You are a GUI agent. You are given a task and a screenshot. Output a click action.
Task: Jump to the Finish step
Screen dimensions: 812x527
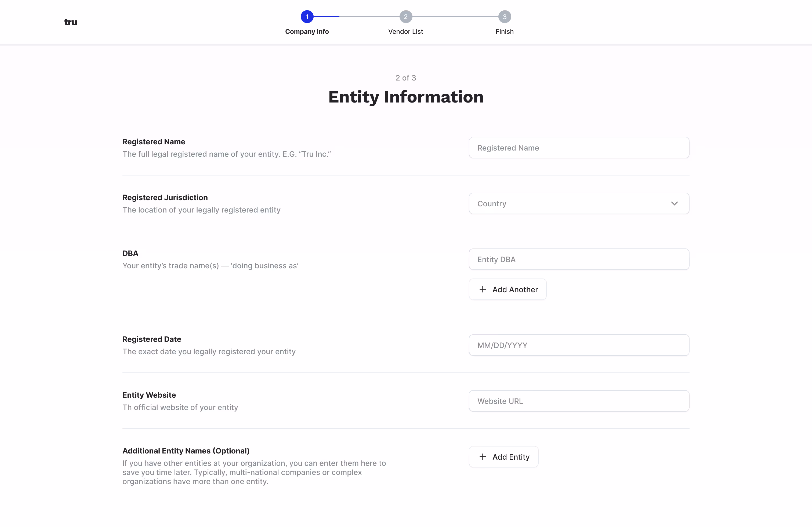coord(505,32)
